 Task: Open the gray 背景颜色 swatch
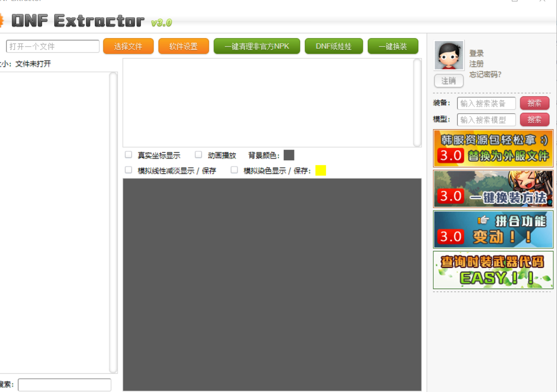[289, 155]
